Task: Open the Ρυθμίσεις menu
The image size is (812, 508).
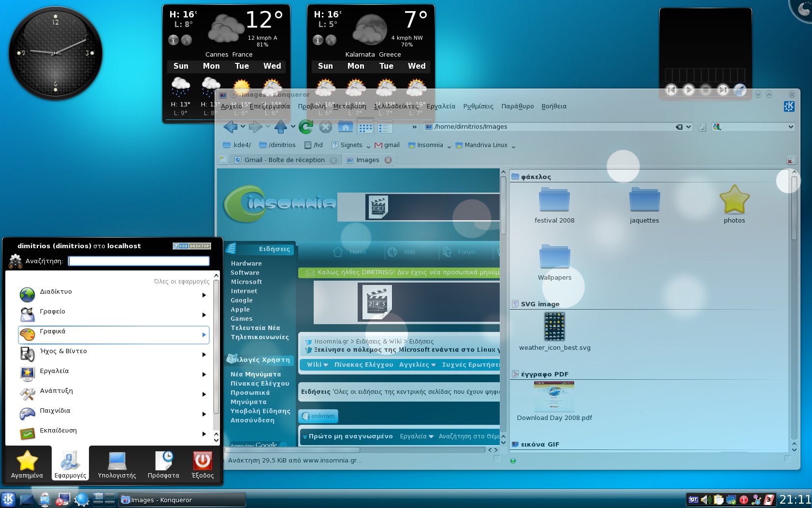Action: click(478, 106)
